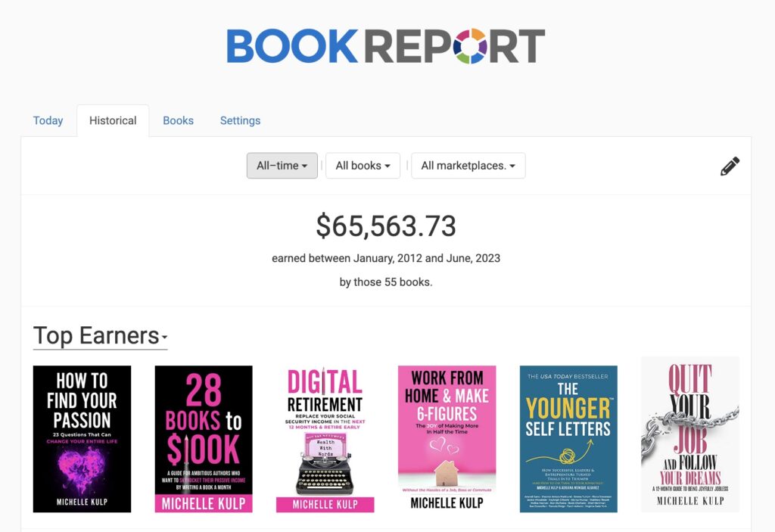Switch to the Today tab

48,120
